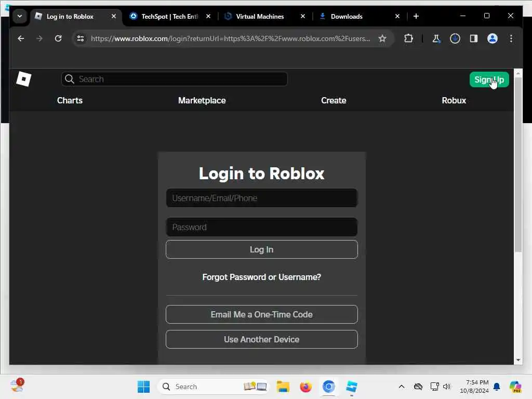Click the blue app icon right of Chromium on taskbar
Image resolution: width=532 pixels, height=399 pixels.
352,387
